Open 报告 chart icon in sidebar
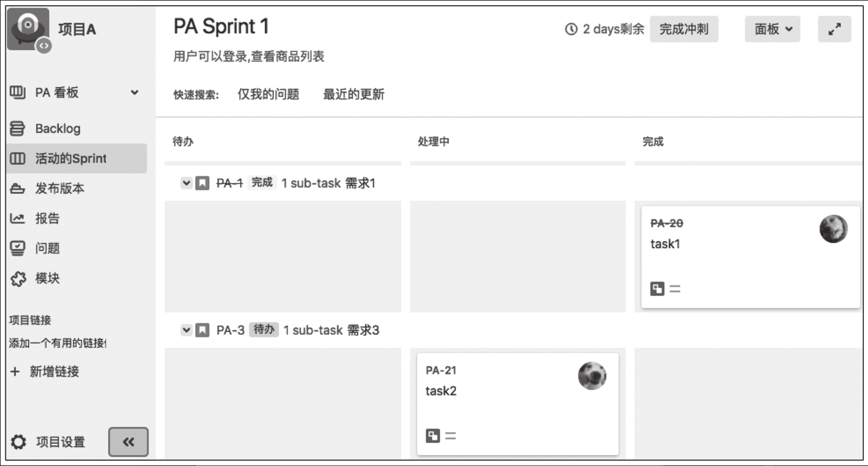The height and width of the screenshot is (466, 868). coord(18,218)
